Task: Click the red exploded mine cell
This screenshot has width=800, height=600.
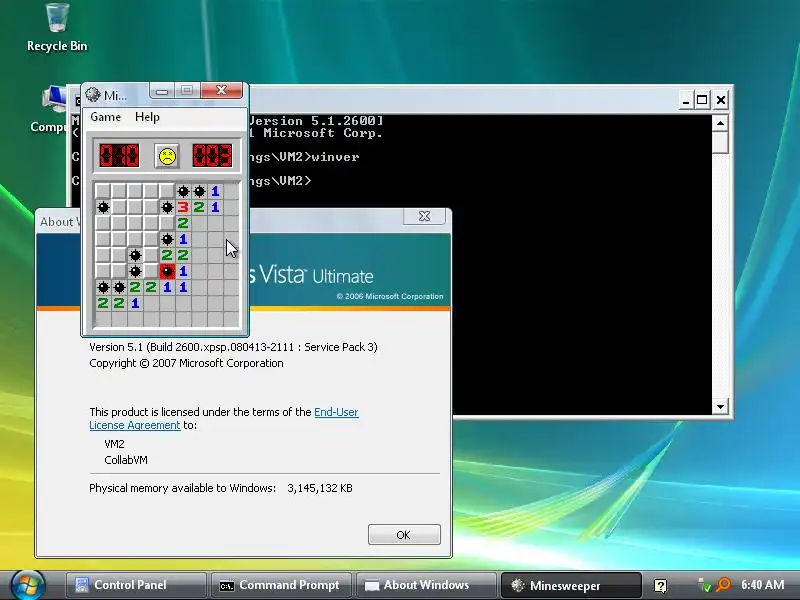Action: pyautogui.click(x=167, y=271)
